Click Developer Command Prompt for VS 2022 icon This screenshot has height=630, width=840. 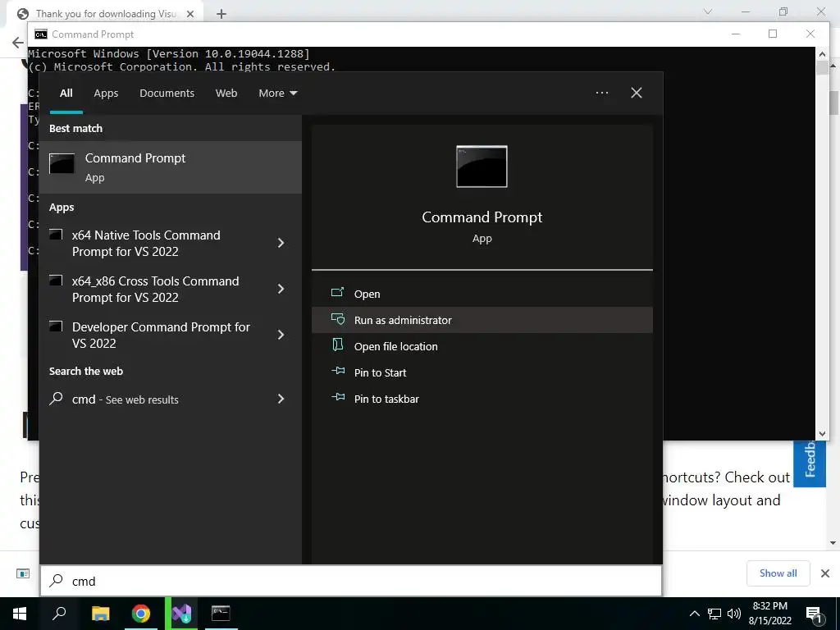pyautogui.click(x=56, y=326)
